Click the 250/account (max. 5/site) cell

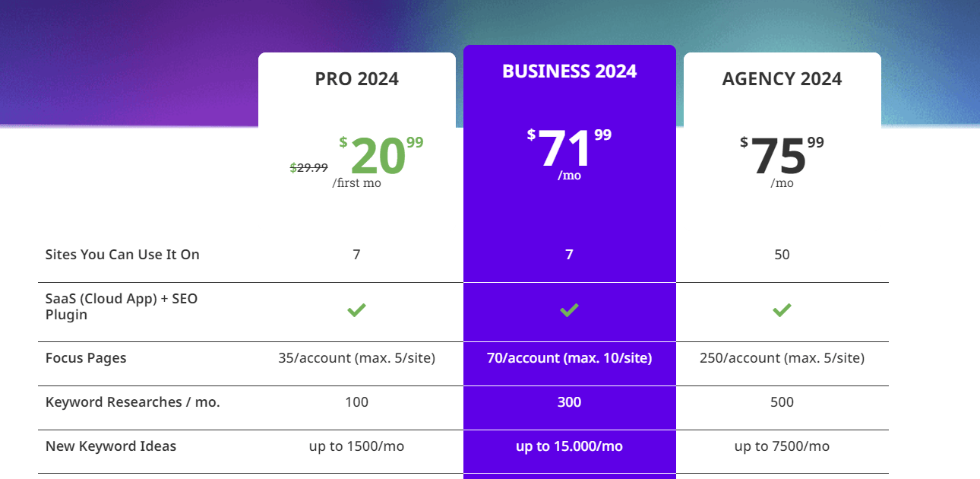(782, 358)
